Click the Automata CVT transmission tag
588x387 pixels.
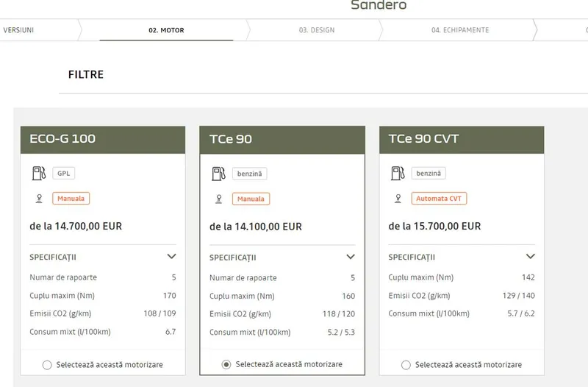[440, 199]
